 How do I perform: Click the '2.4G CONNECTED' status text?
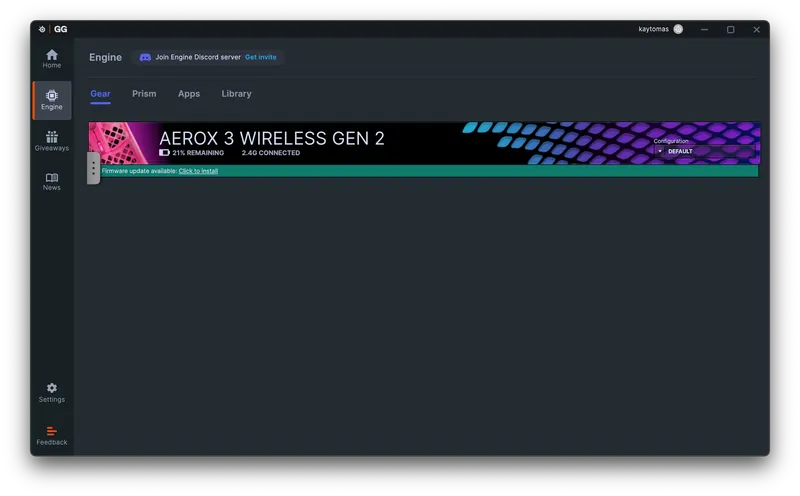pyautogui.click(x=271, y=153)
